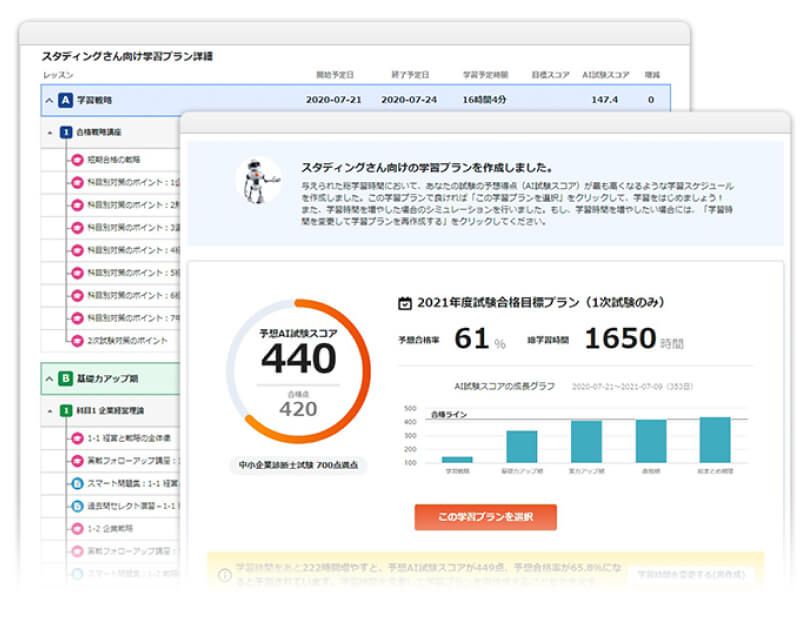Click the pink icon for 2次試験対策のポイント
Screen dimensions: 806x623
[77, 340]
